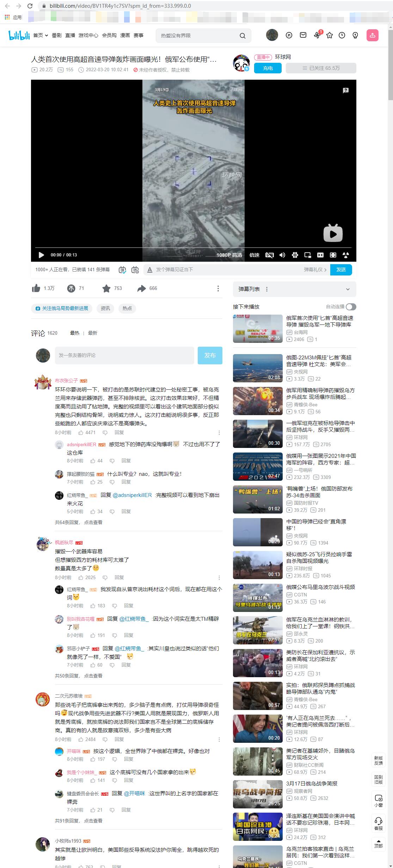Screen dimensions: 393x868
Task: Toggle the autoplay (自动连播) switch
Action: coord(351,307)
